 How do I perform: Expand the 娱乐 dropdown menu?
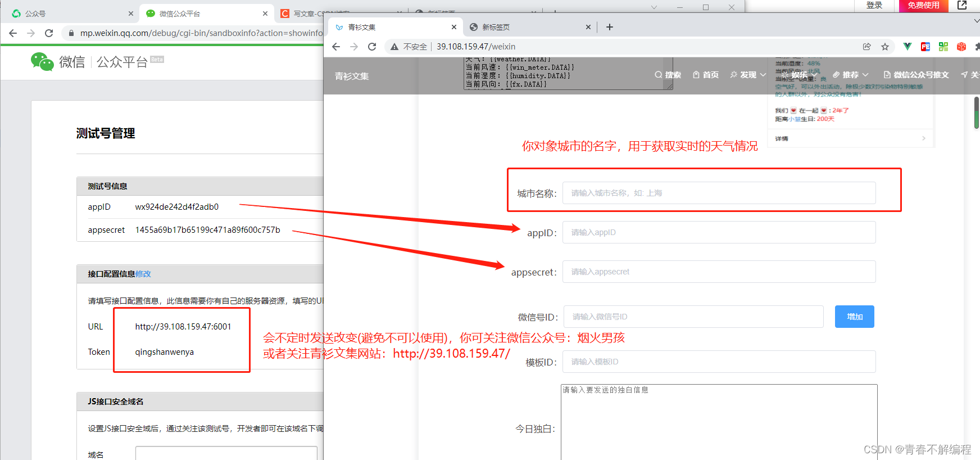pos(799,75)
